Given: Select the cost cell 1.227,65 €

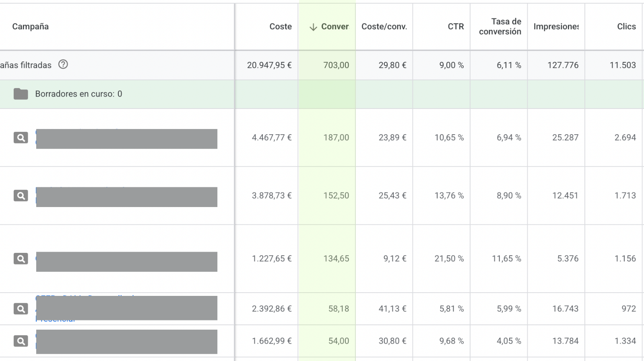Looking at the screenshot, I should 272,258.
